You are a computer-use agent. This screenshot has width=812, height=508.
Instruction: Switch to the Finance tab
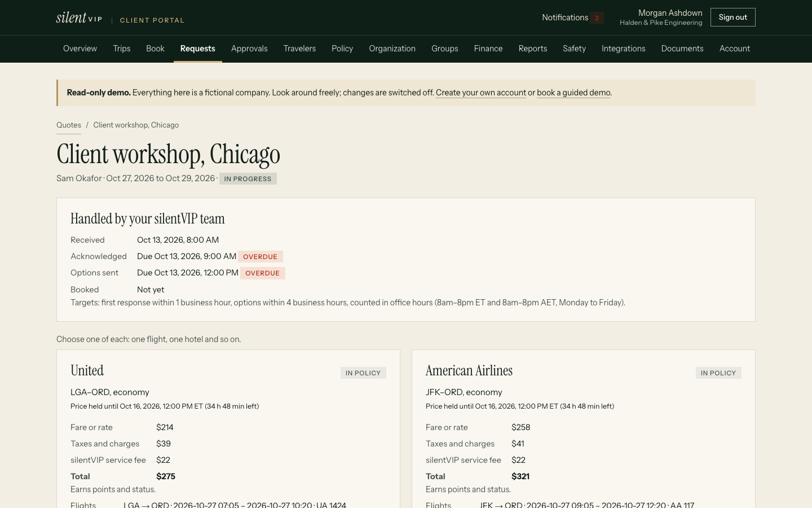coord(488,49)
